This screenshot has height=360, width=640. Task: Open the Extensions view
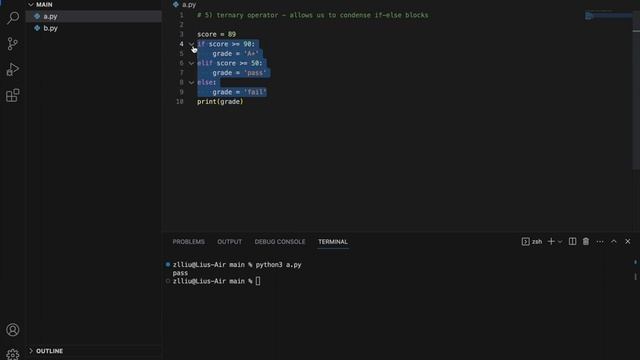coord(13,96)
